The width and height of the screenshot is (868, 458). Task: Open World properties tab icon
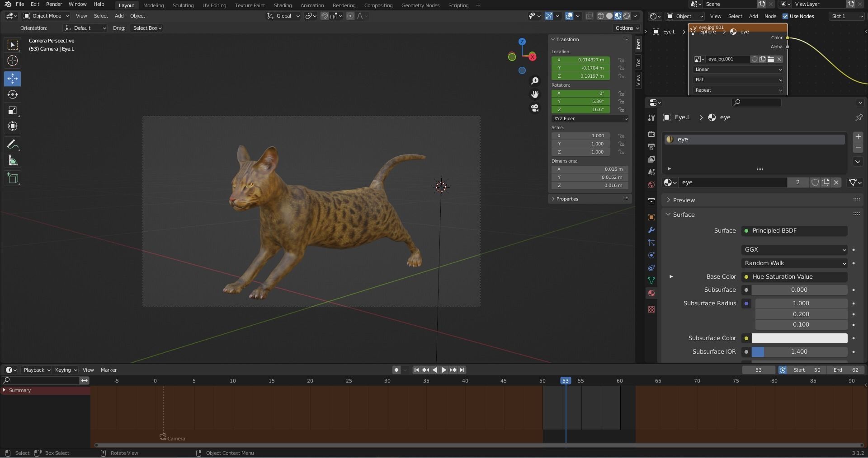tap(651, 185)
